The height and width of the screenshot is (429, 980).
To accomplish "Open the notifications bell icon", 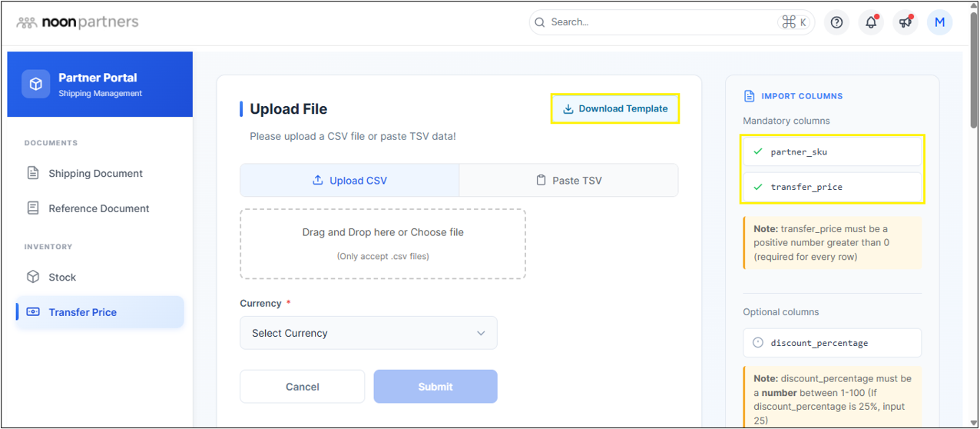I will click(871, 22).
